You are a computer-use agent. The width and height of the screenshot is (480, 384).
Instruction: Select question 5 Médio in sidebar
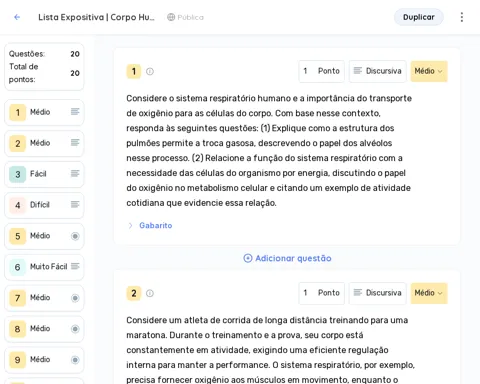click(x=44, y=236)
